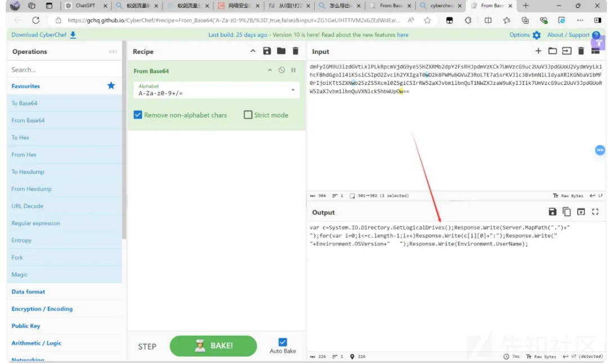
Task: Expand Public Key category
Action: [64, 326]
